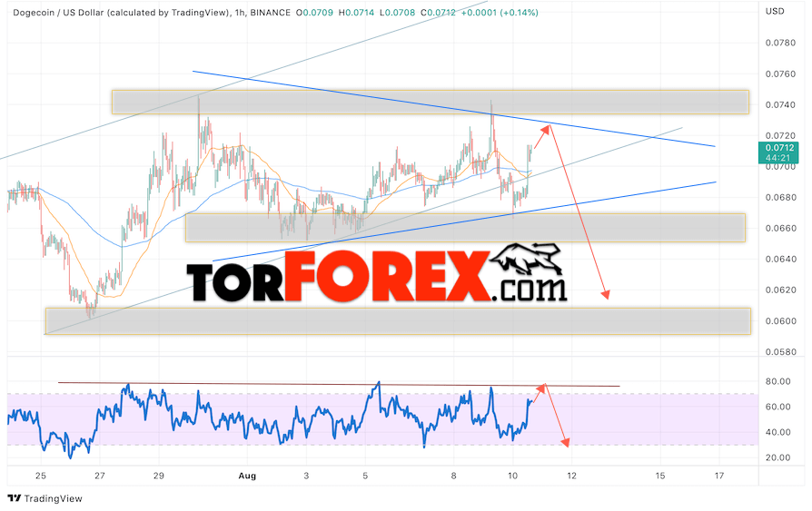Click the BINANCE exchange label
The width and height of the screenshot is (812, 511).
(270, 13)
